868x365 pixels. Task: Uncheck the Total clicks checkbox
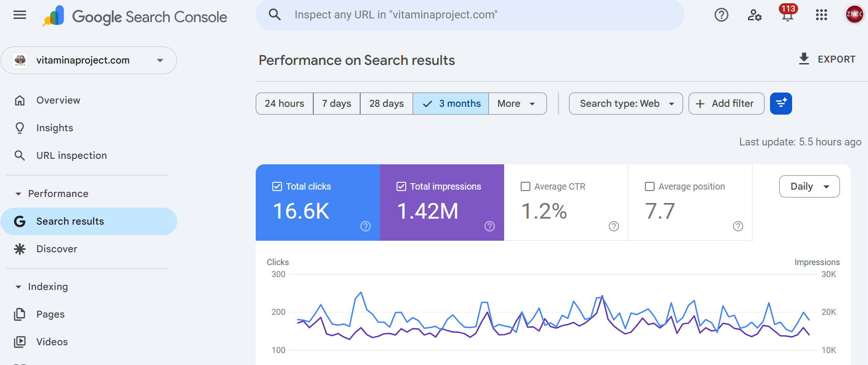[x=277, y=186]
